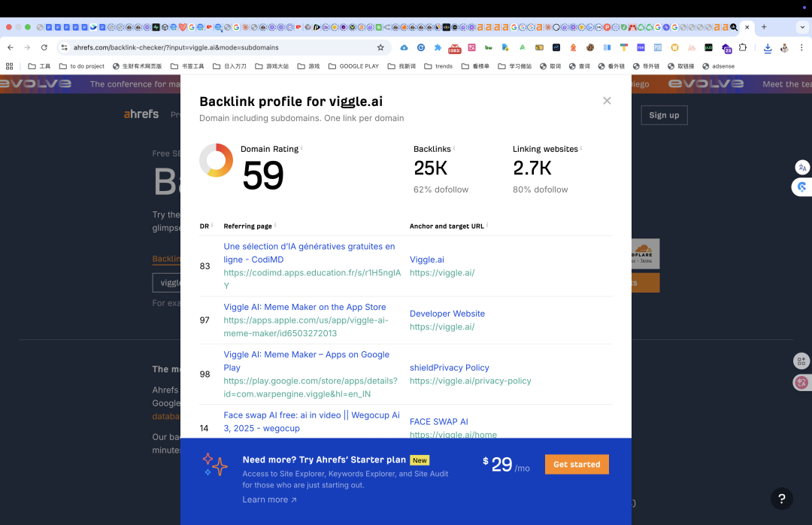Open the 导外链 bookmark
Image resolution: width=812 pixels, height=525 pixels.
coord(647,66)
